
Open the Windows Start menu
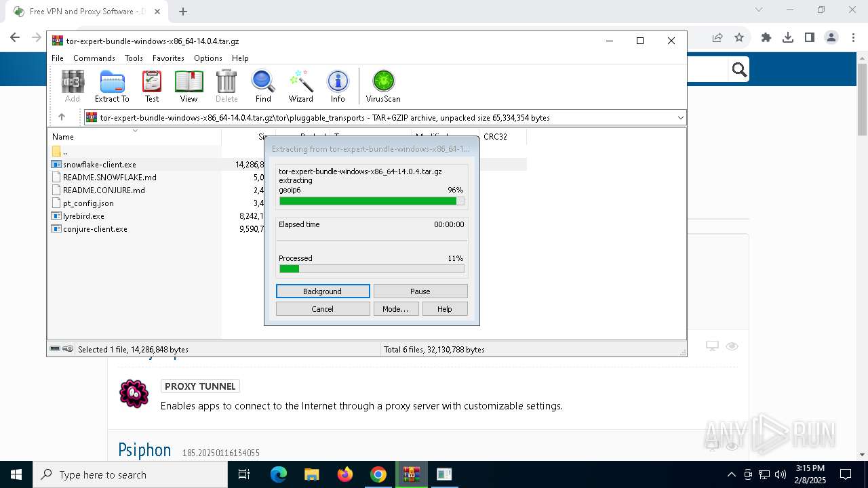[x=16, y=474]
